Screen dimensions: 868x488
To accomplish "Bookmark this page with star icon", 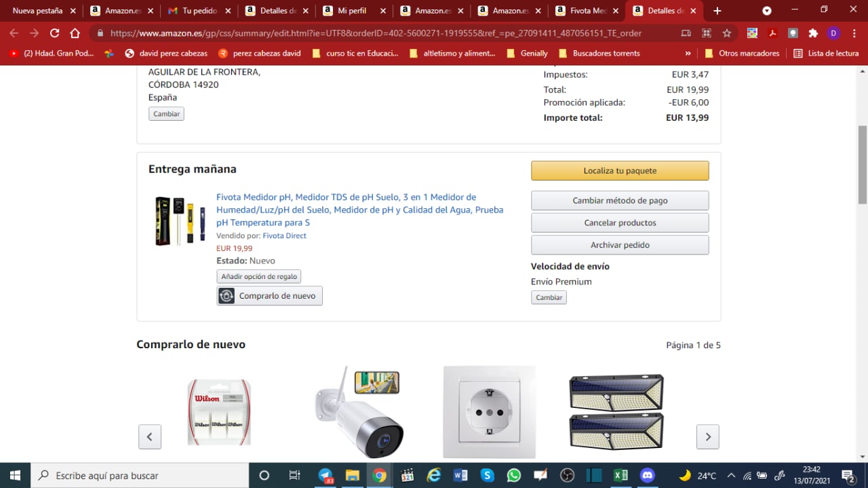I will click(x=727, y=33).
